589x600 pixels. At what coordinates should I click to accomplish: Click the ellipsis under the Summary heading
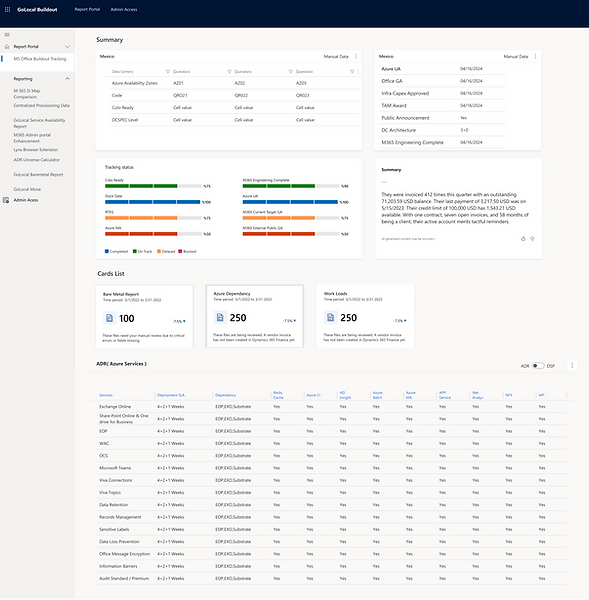[384, 182]
